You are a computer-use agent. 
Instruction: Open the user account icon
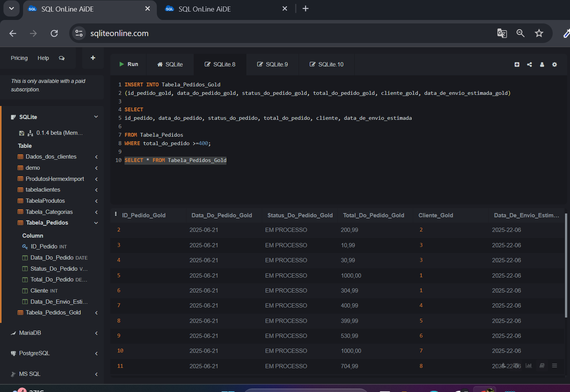(542, 65)
